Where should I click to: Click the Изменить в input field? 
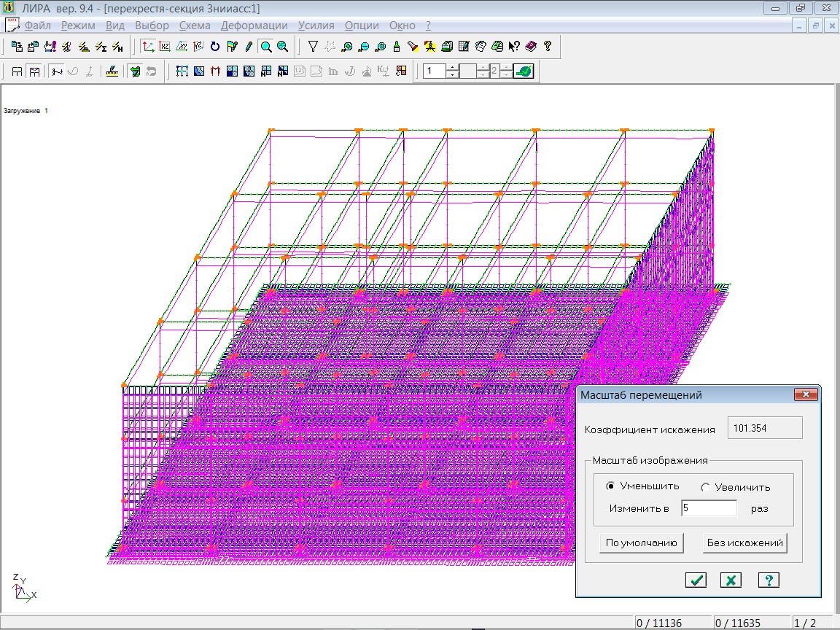click(x=708, y=508)
